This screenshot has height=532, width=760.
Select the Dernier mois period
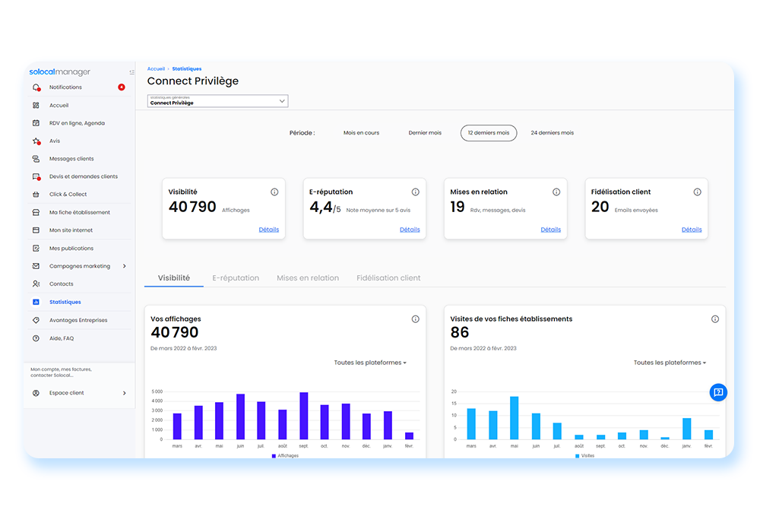point(425,133)
